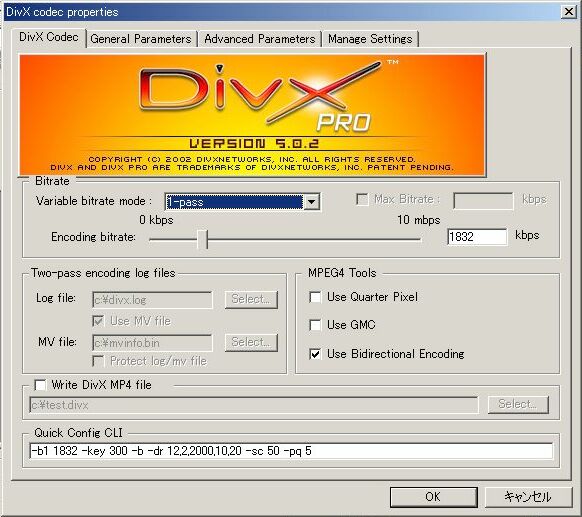Tick the Write DivX MP4 file checkbox

[40, 385]
